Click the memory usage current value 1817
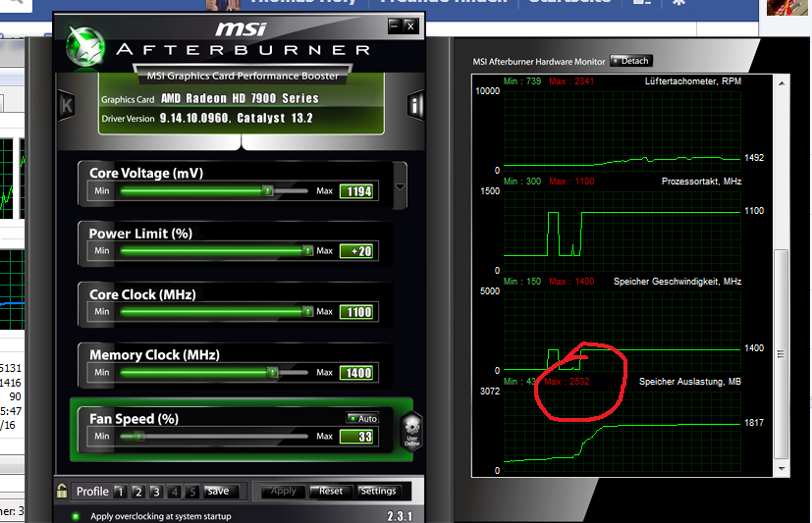 (754, 423)
